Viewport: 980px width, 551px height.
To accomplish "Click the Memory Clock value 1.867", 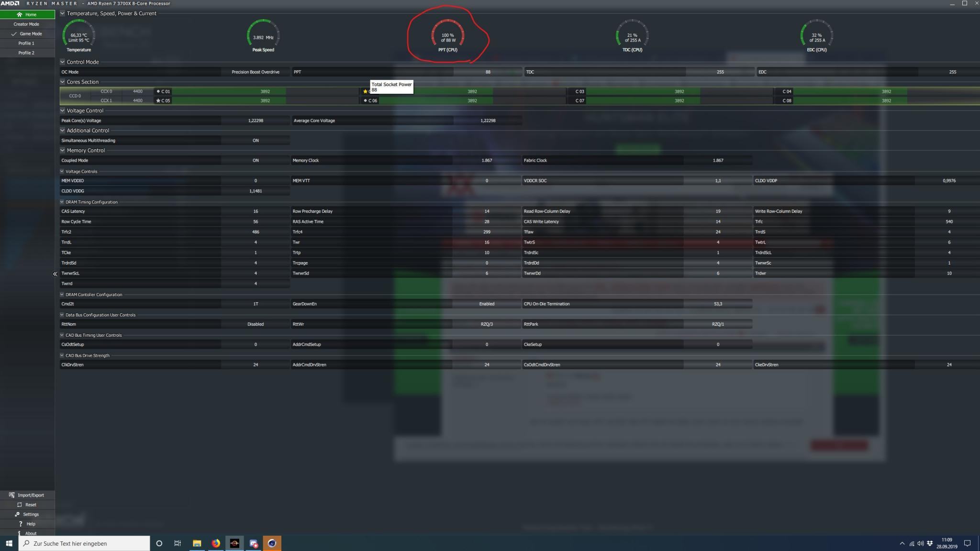I will pos(487,160).
